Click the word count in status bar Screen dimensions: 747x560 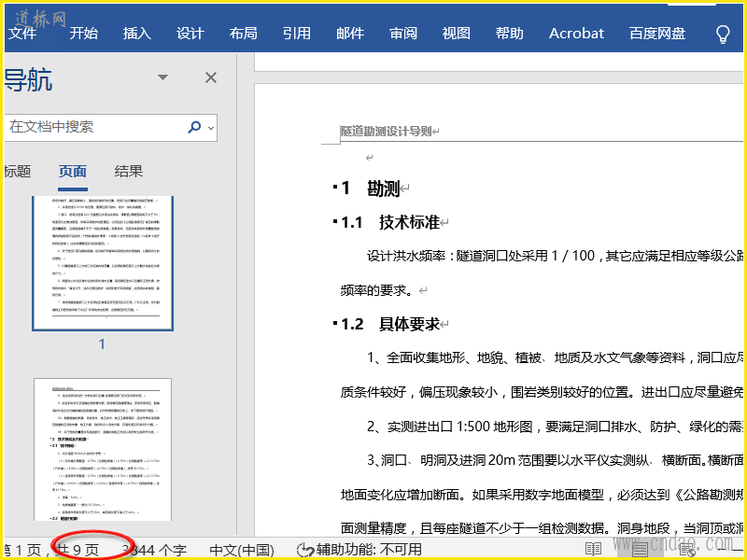coord(154,550)
